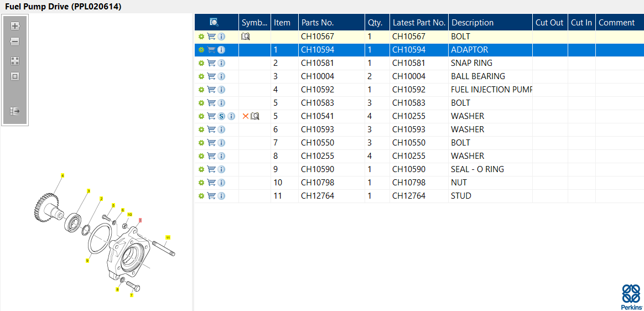
Task: Select the STUD CH12764 row
Action: pyautogui.click(x=460, y=196)
